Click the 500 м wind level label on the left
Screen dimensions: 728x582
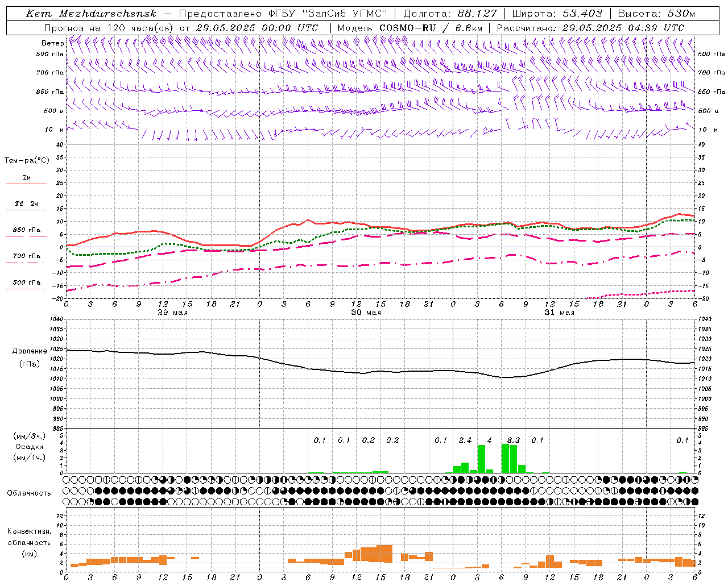pyautogui.click(x=54, y=111)
